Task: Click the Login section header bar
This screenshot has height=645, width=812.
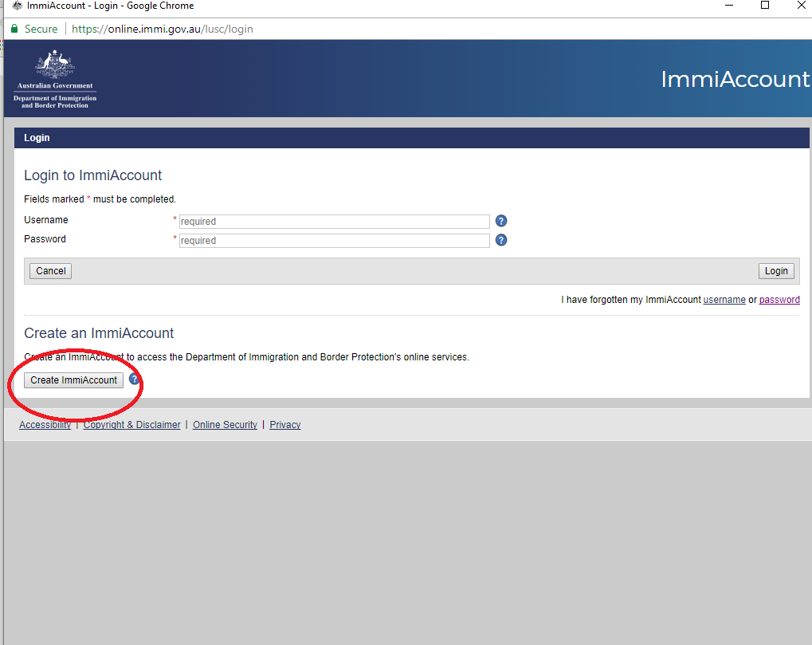Action: tap(412, 138)
